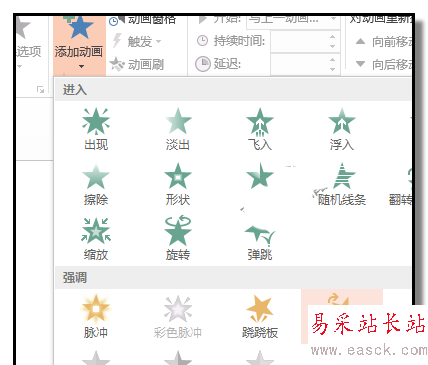Viewport: 428px width, 365px height.
Task: Click the 延迟 delay input field
Action: [x=299, y=64]
